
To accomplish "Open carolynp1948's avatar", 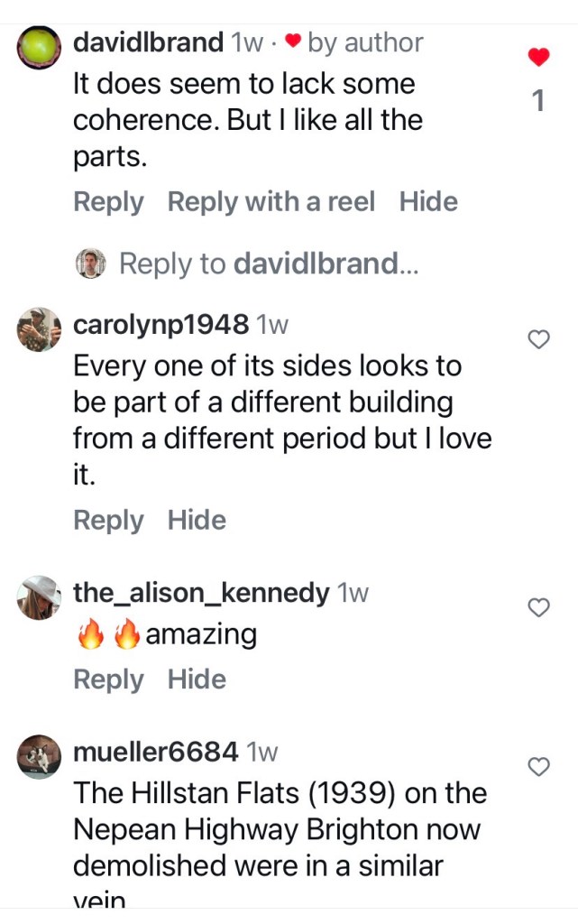I will [39, 328].
